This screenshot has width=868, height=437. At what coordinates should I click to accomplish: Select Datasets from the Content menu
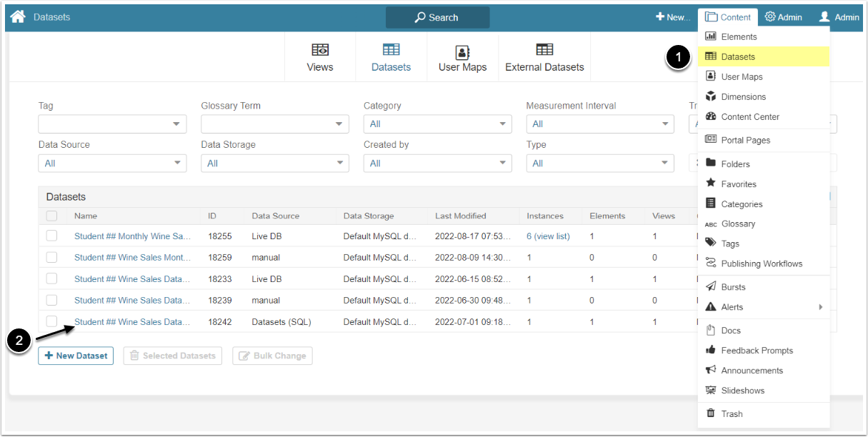tap(738, 56)
